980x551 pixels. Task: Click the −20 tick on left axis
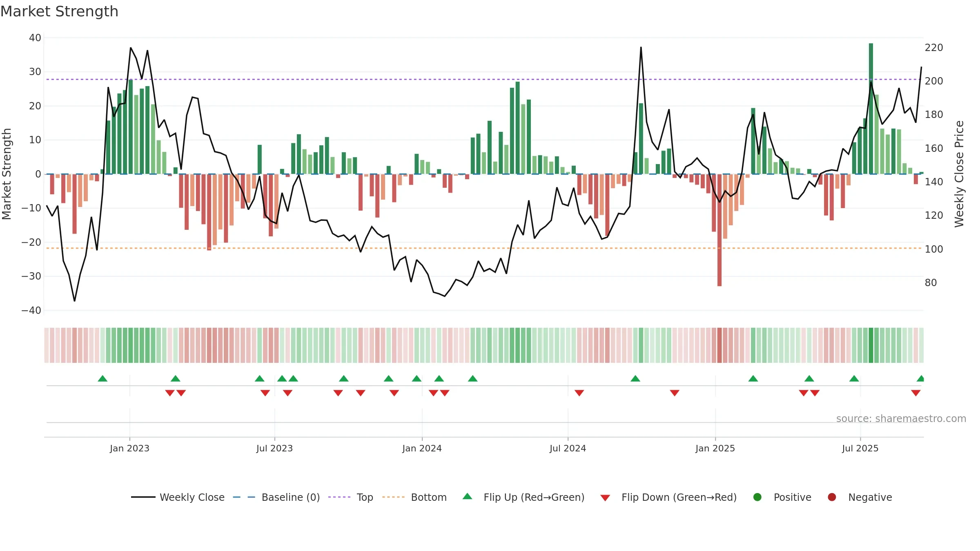click(x=31, y=242)
